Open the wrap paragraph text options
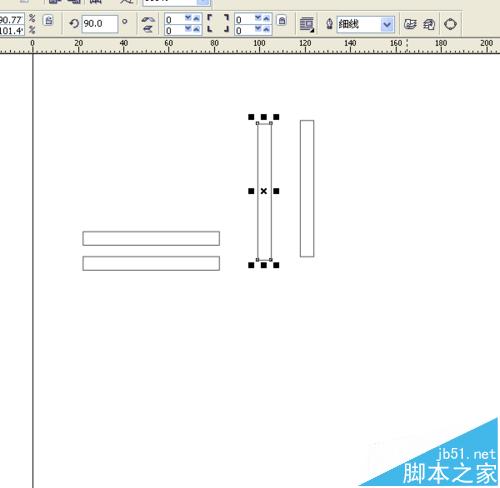Viewport: 500px width, 488px height. click(x=307, y=24)
